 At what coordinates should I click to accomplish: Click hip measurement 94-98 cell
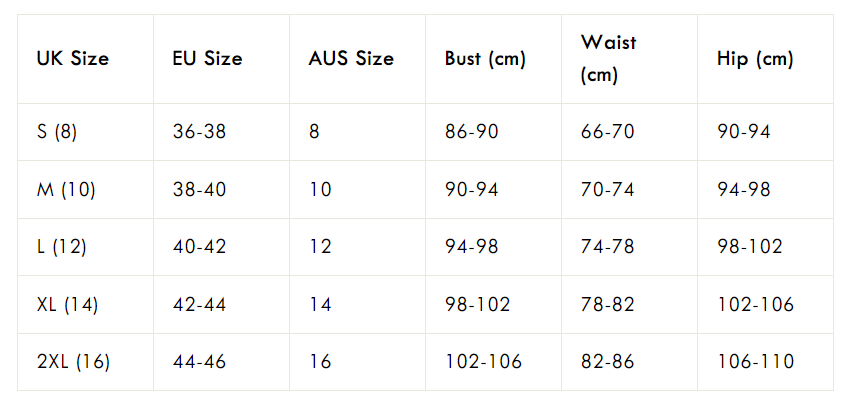[x=766, y=190]
